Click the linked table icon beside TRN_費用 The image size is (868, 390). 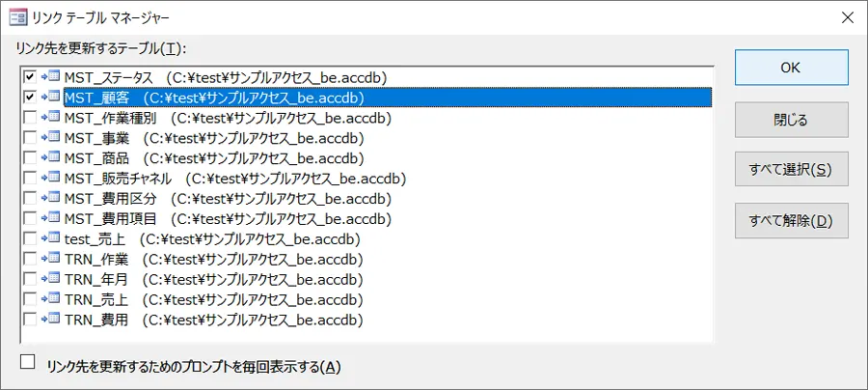tap(50, 320)
